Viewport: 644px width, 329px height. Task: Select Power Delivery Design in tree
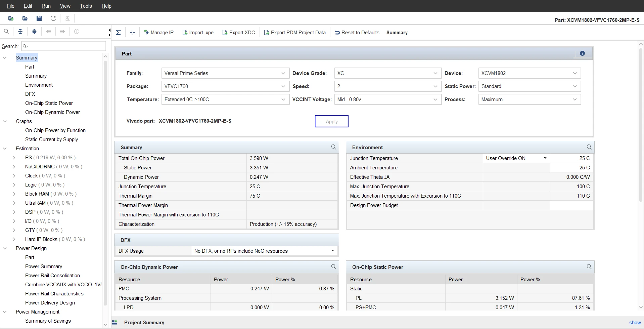point(50,303)
